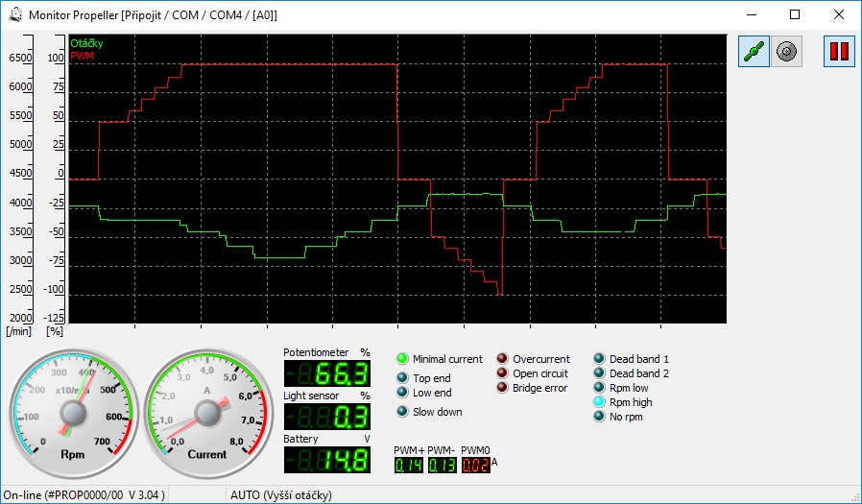
Task: Pause monitoring with the red pause button
Action: point(839,52)
